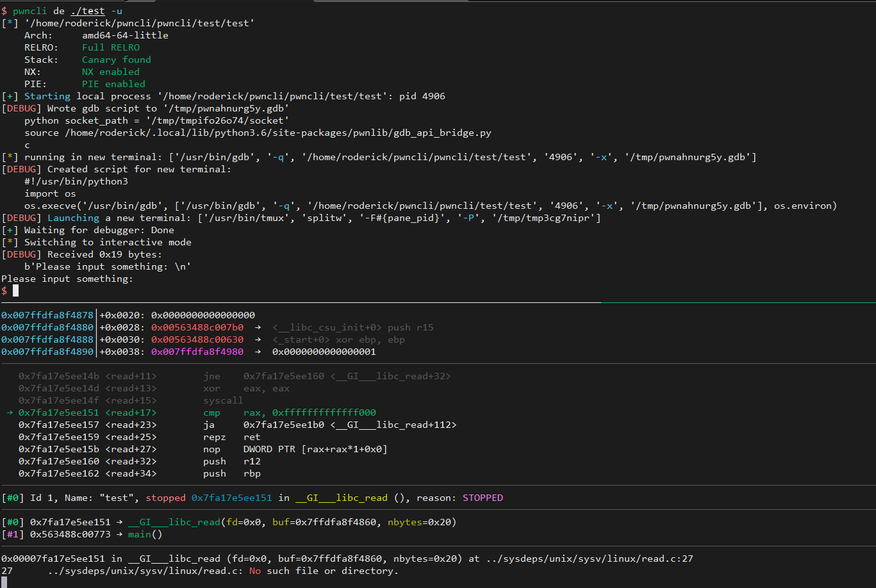This screenshot has width=876, height=588.
Task: Click the 'PIE enabled' status text
Action: tap(113, 84)
